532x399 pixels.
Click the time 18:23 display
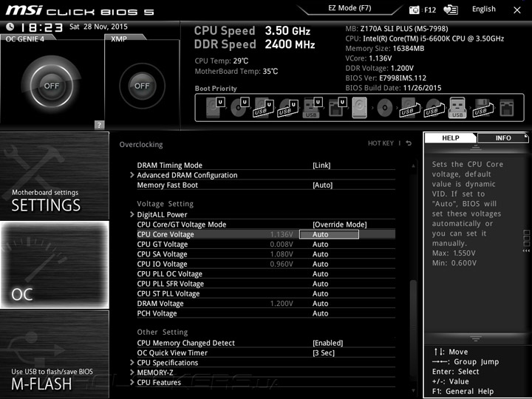pyautogui.click(x=41, y=27)
